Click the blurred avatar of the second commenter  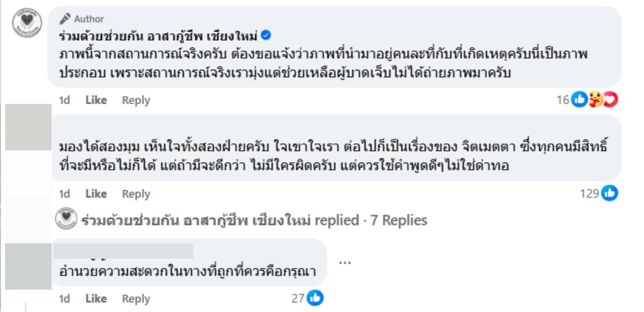coord(28,127)
